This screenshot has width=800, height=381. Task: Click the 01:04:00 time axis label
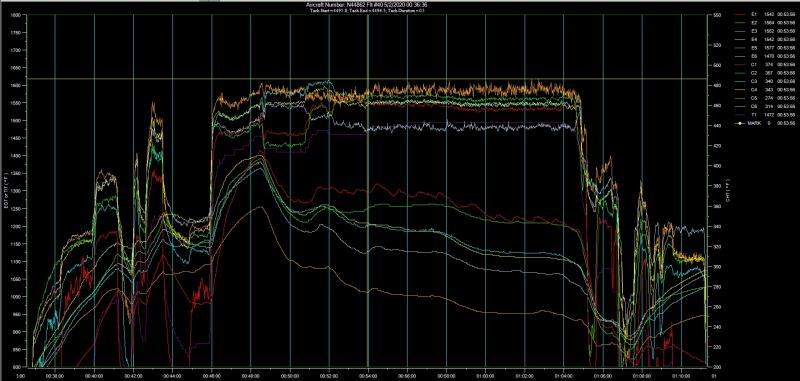tap(563, 375)
